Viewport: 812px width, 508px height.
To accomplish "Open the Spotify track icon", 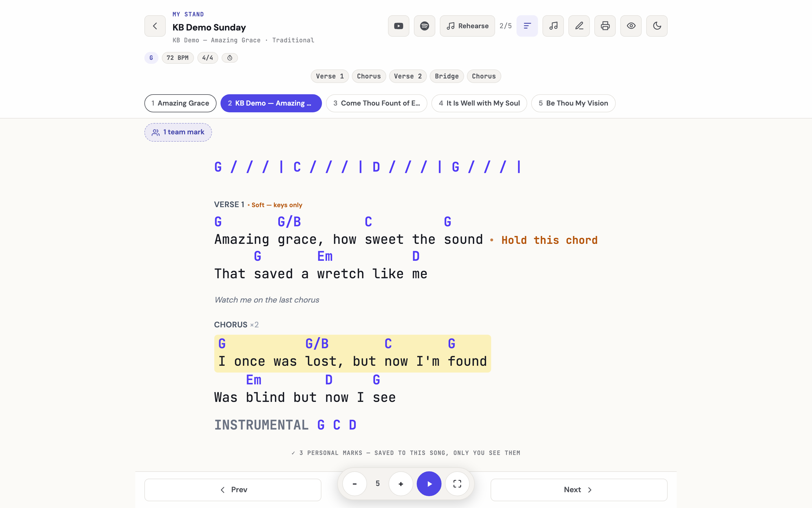I will click(424, 26).
